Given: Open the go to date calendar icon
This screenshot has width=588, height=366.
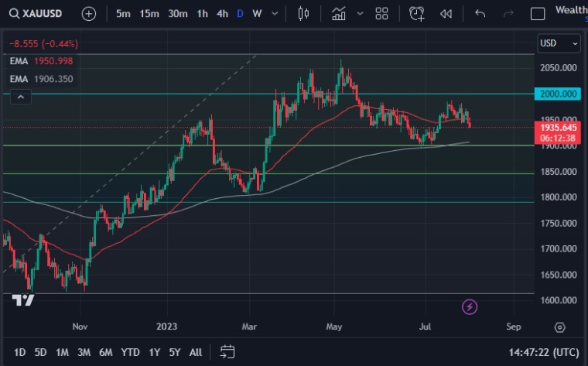Looking at the screenshot, I should pyautogui.click(x=227, y=352).
